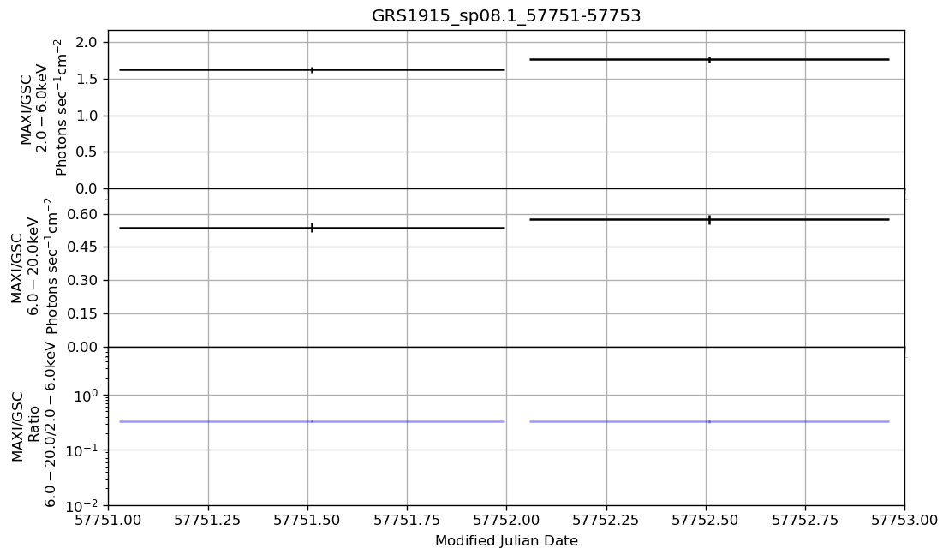This screenshot has height=560, width=949.
Task: Click the 2.0-6.0keV y-axis label
Action: [x=44, y=109]
